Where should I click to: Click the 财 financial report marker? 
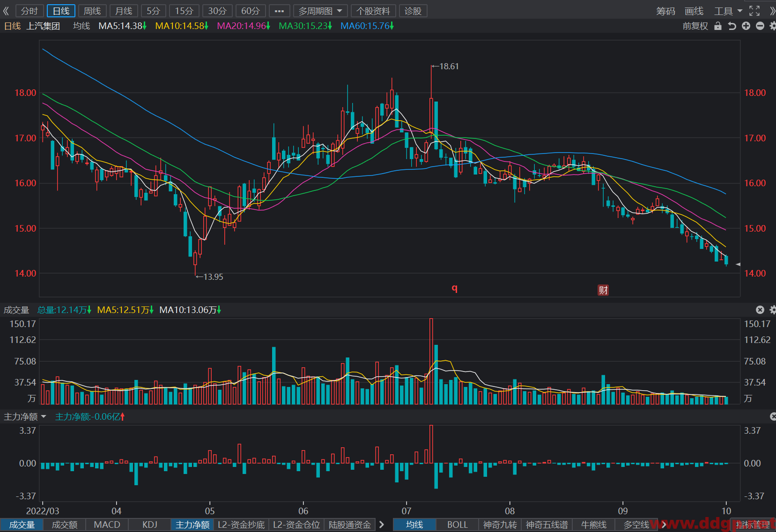tap(603, 290)
